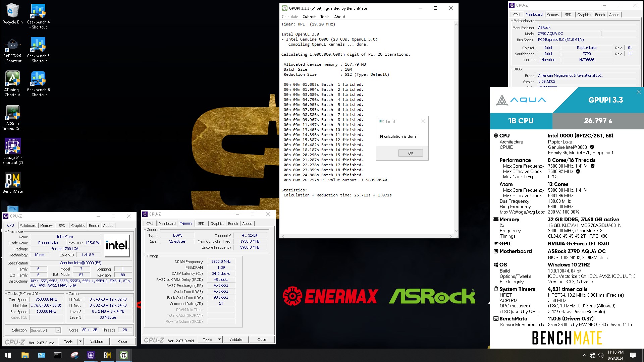
Task: Open cpuz_x64 shortcut desktop icon
Action: tap(12, 151)
